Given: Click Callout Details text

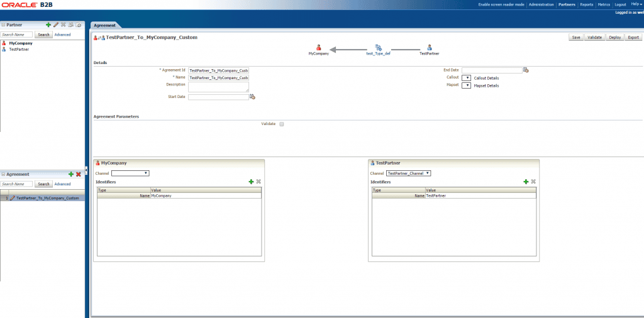Looking at the screenshot, I should [x=486, y=78].
